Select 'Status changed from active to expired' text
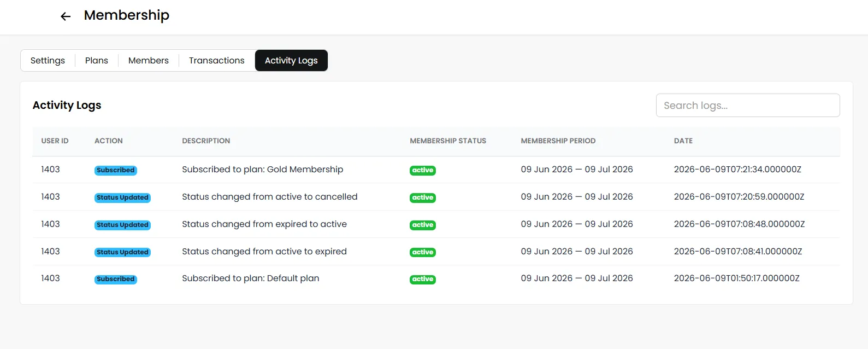The height and width of the screenshot is (349, 868). 264,252
